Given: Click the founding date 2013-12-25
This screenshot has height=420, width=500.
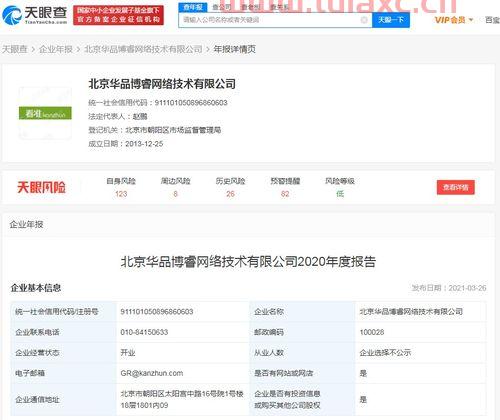Looking at the screenshot, I should [144, 144].
